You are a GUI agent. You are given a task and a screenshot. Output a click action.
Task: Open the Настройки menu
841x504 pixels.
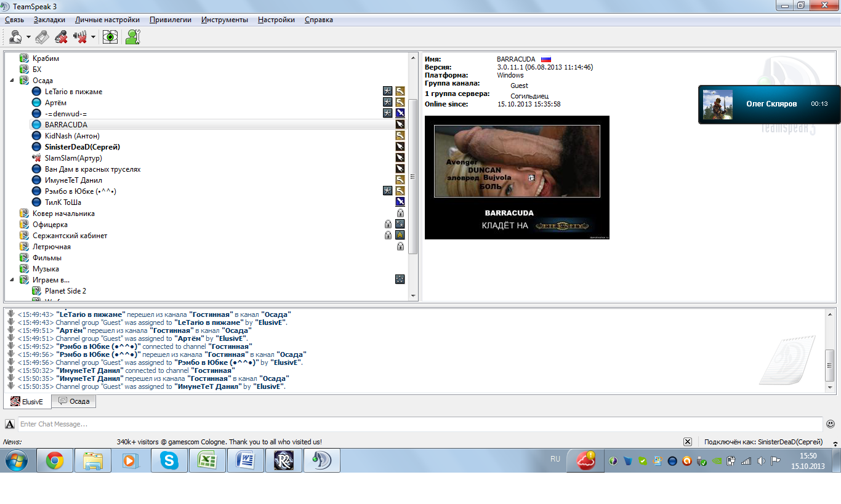[276, 20]
